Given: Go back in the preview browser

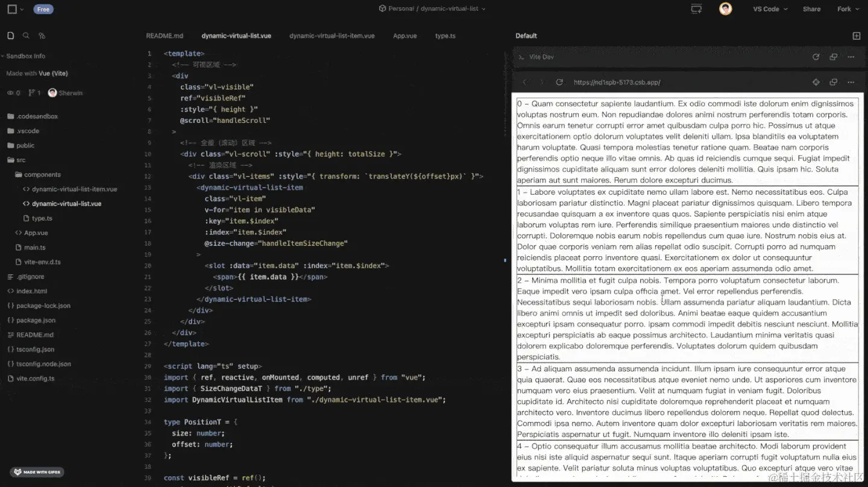Looking at the screenshot, I should (x=524, y=82).
